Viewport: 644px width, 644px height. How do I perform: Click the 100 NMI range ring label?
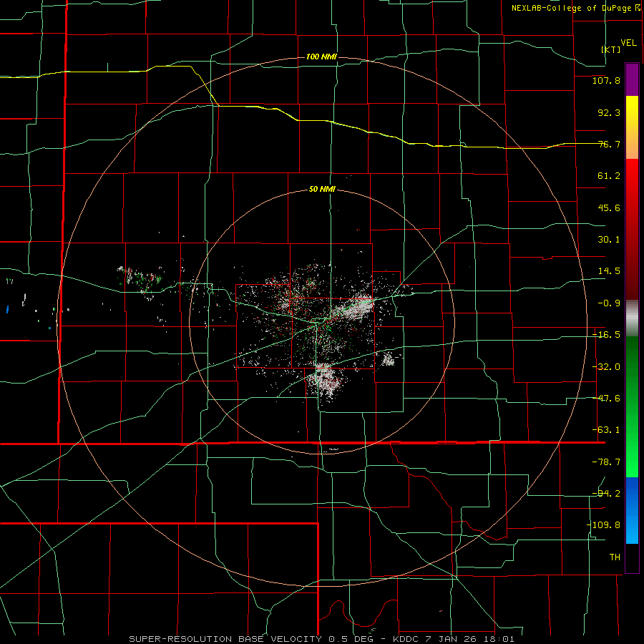321,57
